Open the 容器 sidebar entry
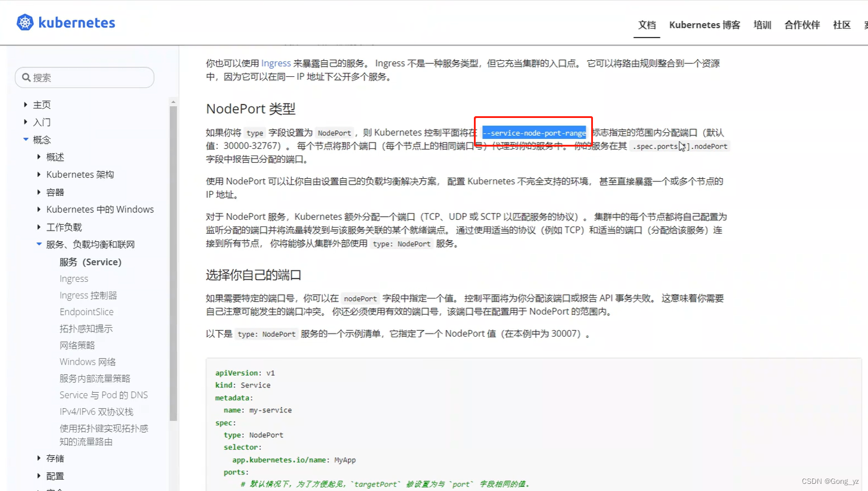Viewport: 868px width, 491px height. tap(55, 192)
